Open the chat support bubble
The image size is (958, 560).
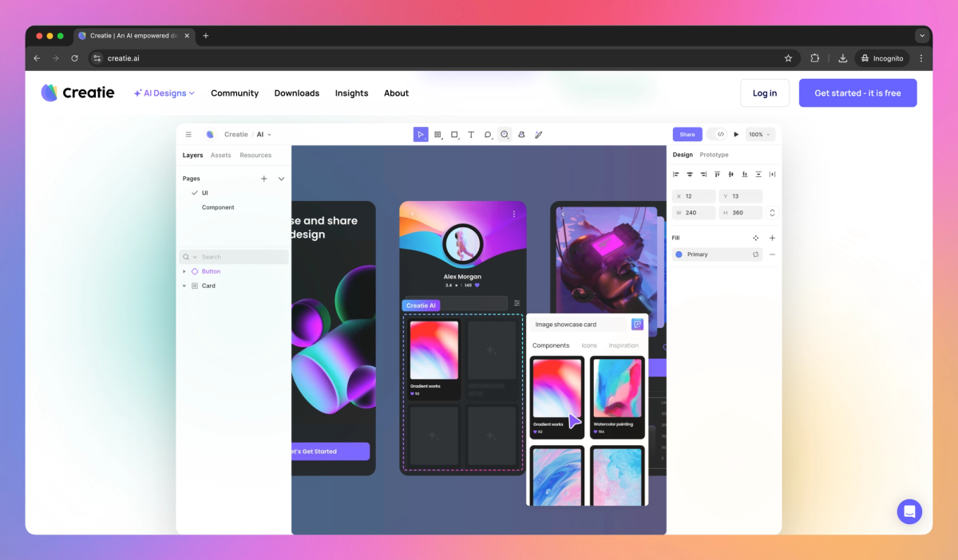[909, 511]
